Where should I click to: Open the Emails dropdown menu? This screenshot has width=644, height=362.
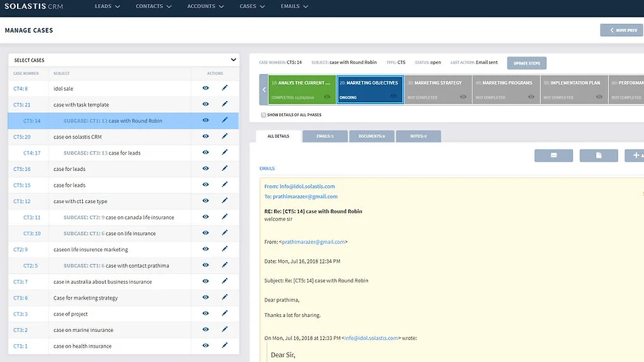click(x=294, y=6)
